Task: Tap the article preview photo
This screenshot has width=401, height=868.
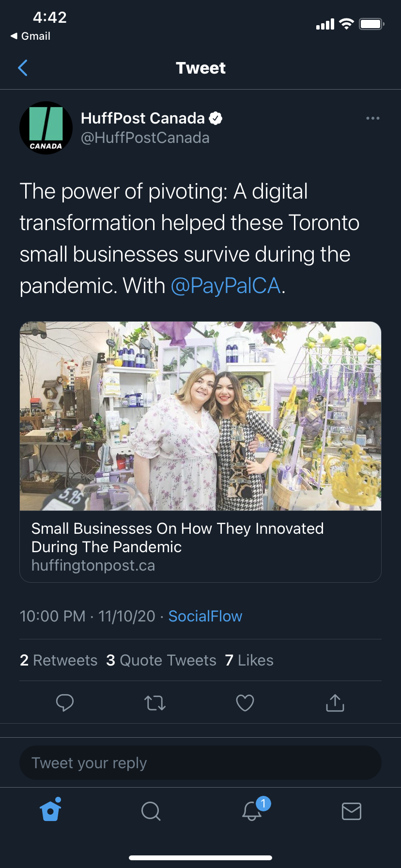Action: tap(200, 416)
